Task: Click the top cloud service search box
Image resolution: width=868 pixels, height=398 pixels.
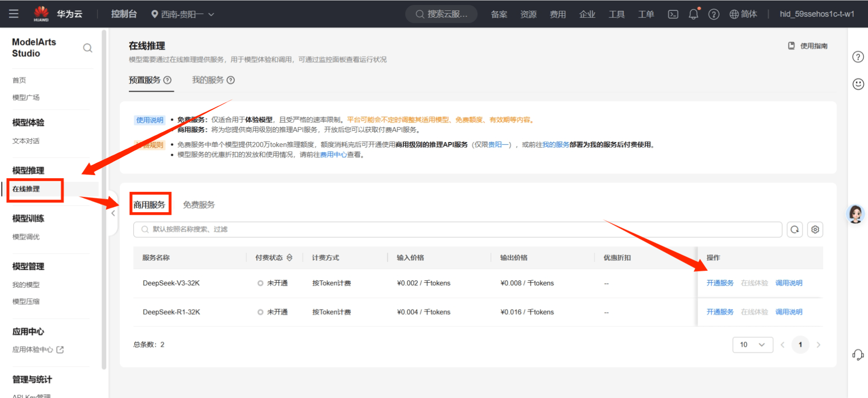Action: 441,14
